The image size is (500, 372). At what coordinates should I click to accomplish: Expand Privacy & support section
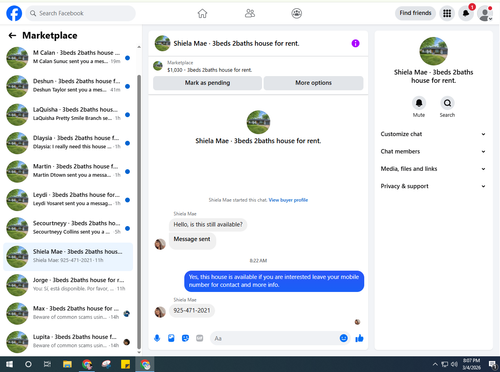pyautogui.click(x=433, y=186)
